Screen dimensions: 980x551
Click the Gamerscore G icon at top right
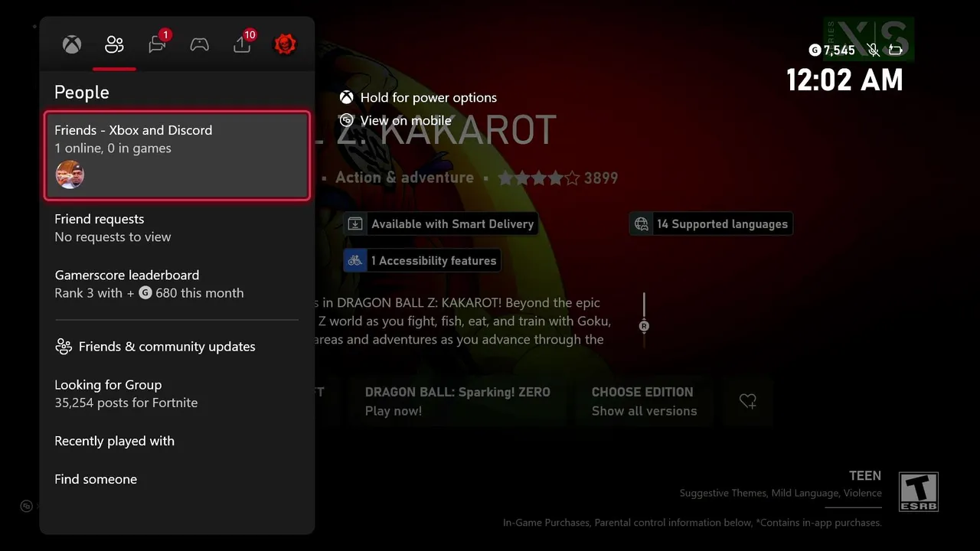[815, 51]
